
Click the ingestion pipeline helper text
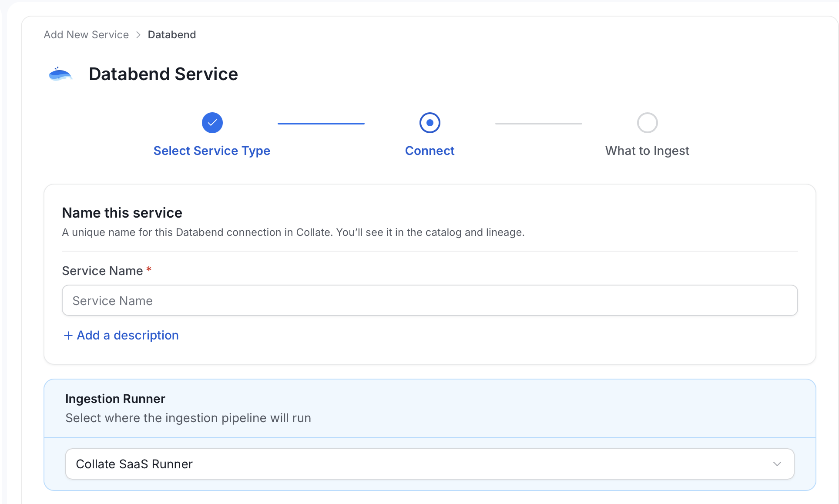coord(188,418)
